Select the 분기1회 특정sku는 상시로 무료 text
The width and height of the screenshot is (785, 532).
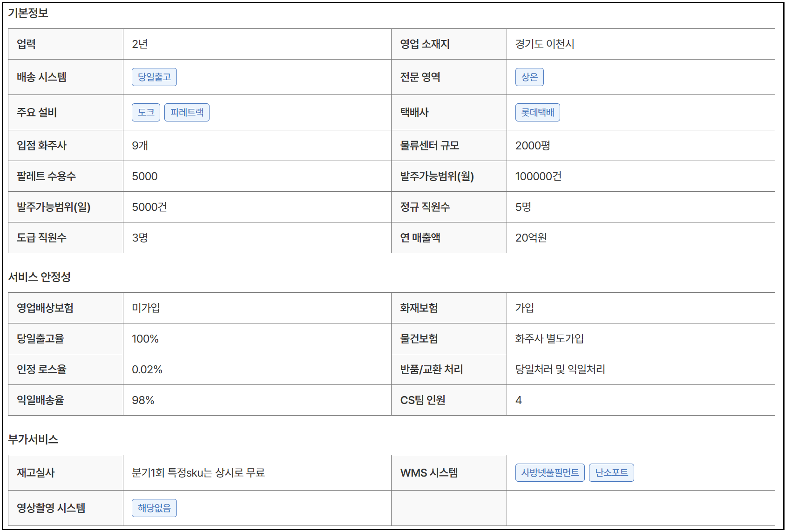(198, 473)
